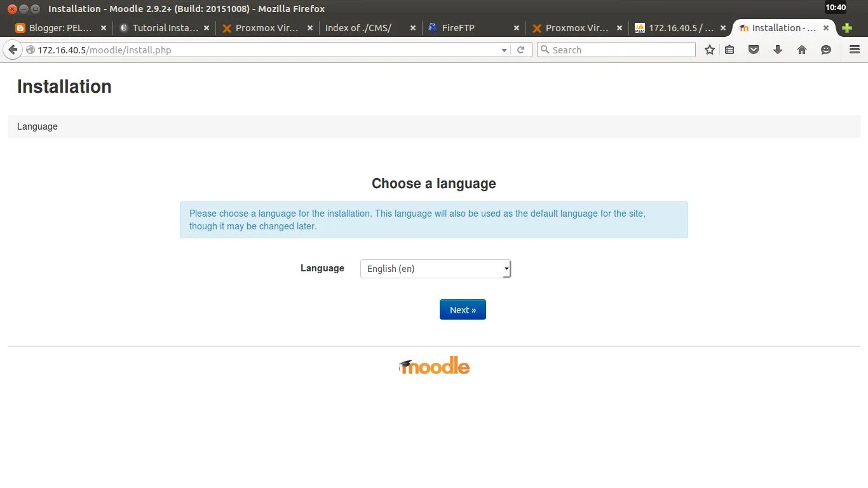Open the chat smiley icon in toolbar
This screenshot has height=488, width=868.
tap(826, 50)
